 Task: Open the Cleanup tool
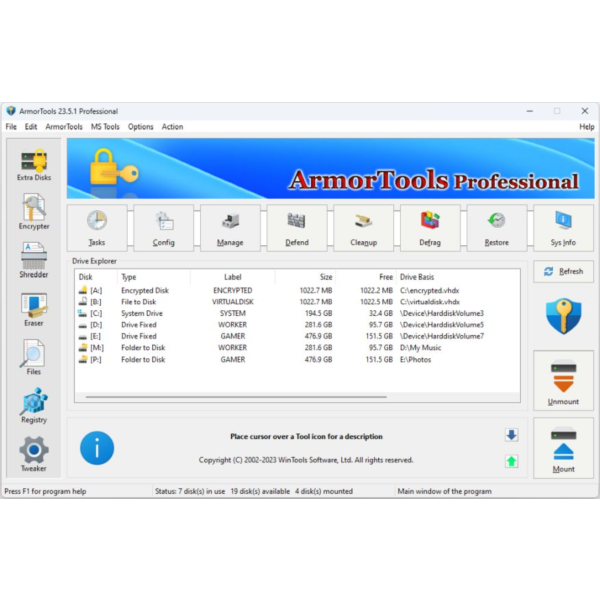tap(364, 228)
